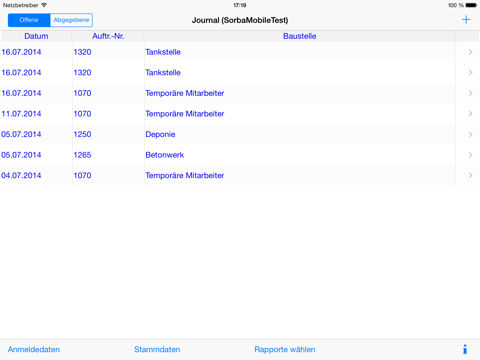The width and height of the screenshot is (480, 360).
Task: Open the info icon in bottom toolbar
Action: 465,349
